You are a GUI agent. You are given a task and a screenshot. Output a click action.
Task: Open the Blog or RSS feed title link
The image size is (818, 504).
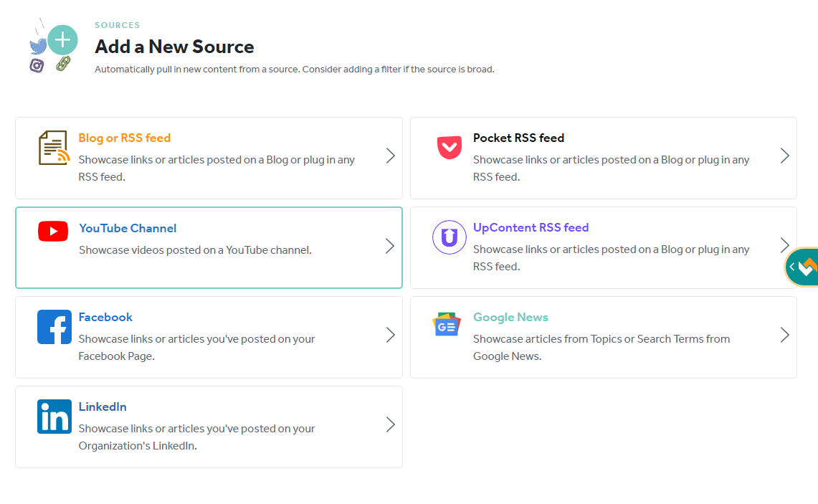point(124,138)
